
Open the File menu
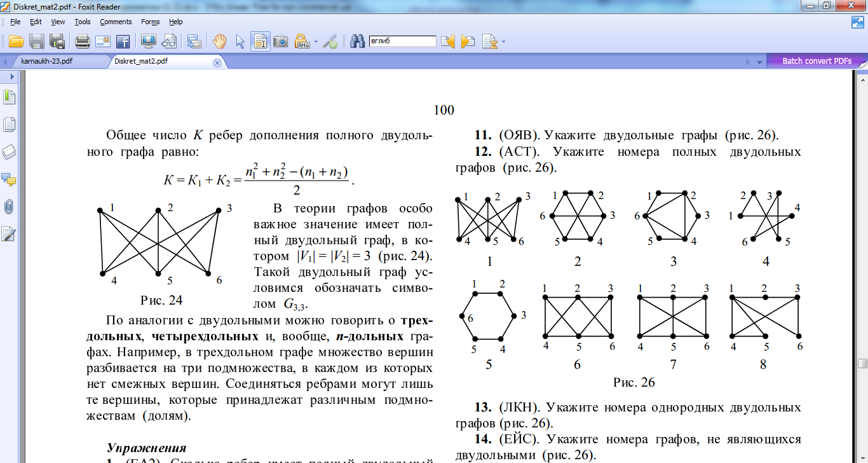point(15,22)
